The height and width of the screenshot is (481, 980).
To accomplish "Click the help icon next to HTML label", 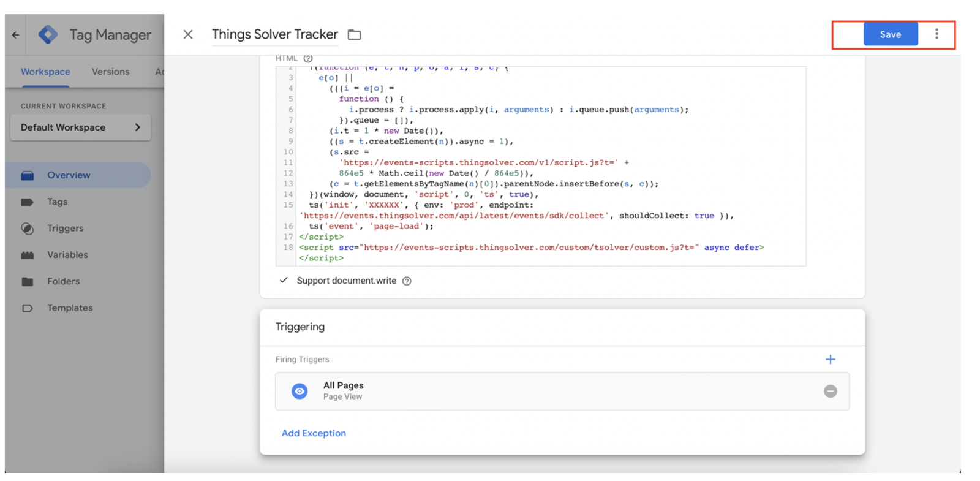I will [308, 58].
